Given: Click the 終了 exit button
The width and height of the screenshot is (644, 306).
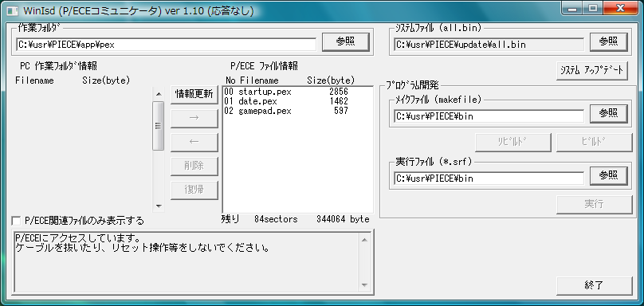Looking at the screenshot, I should point(595,286).
